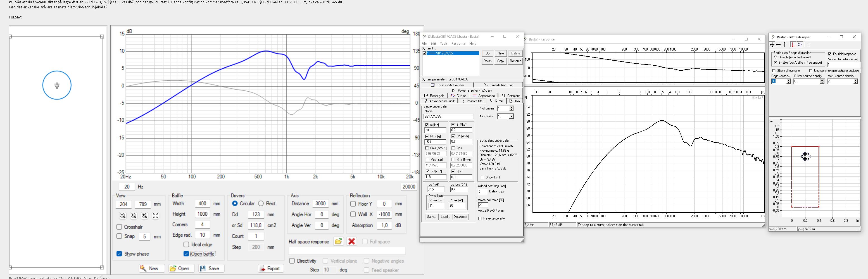Click the Copy system button
The width and height of the screenshot is (868, 279).
(x=501, y=61)
